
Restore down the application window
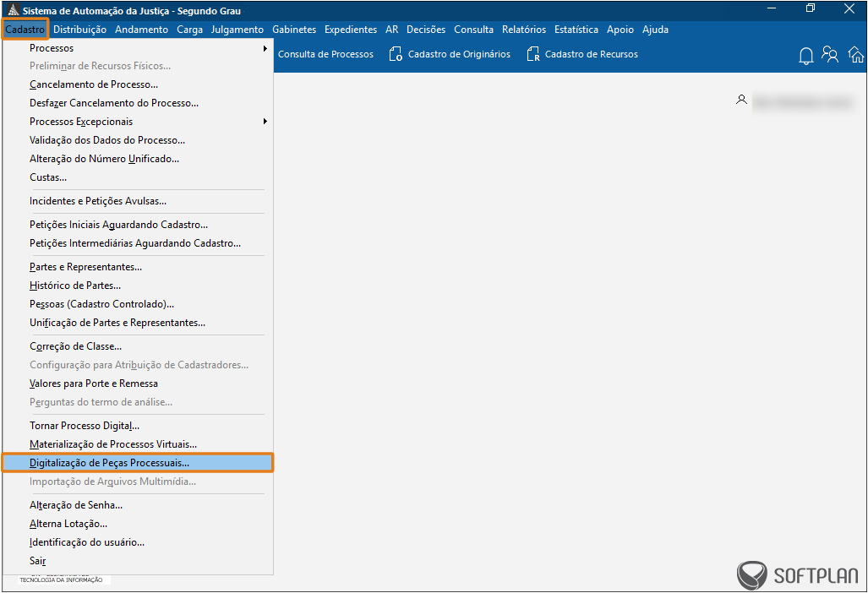pyautogui.click(x=811, y=8)
